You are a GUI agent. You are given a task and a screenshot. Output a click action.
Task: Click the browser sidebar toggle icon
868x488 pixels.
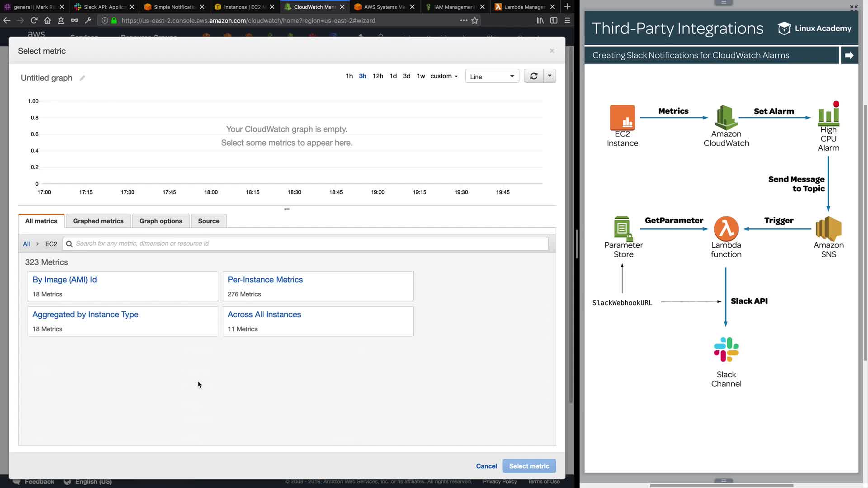(x=553, y=20)
